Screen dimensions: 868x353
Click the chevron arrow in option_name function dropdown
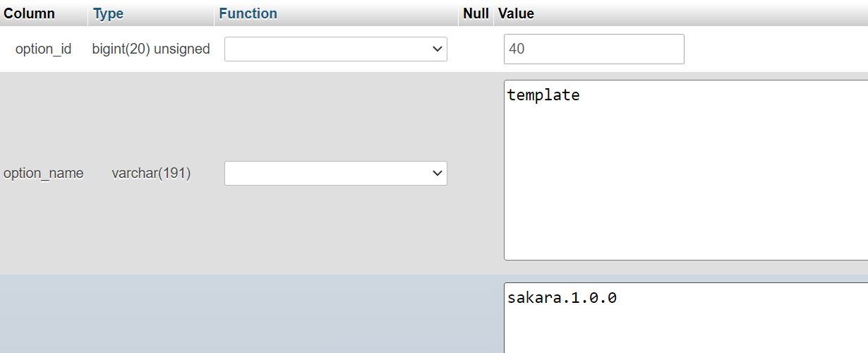[x=435, y=173]
